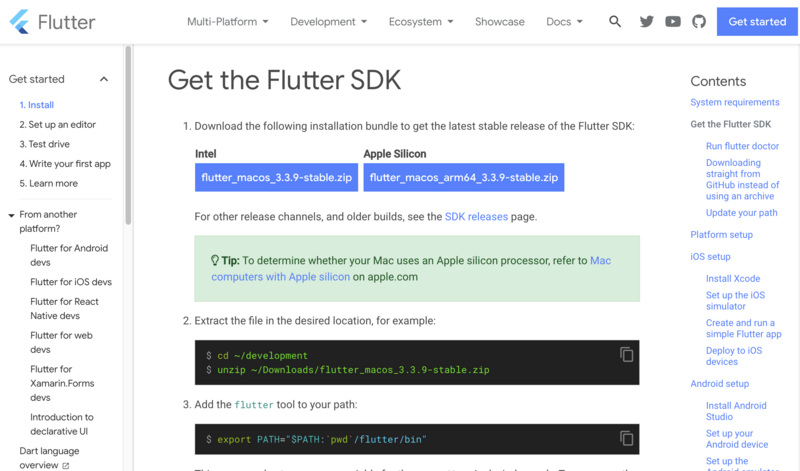Click the inline flutter code word
Image resolution: width=800 pixels, height=471 pixels.
point(254,405)
